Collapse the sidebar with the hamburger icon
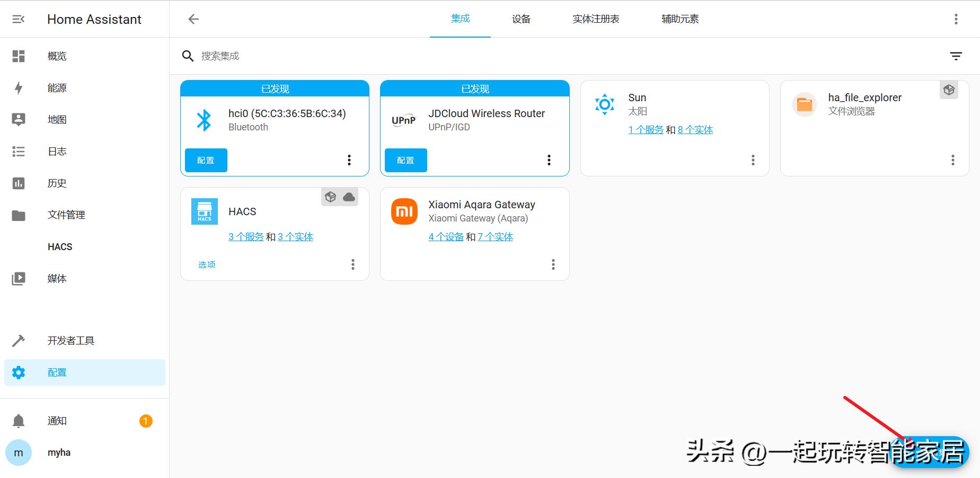Image resolution: width=980 pixels, height=478 pixels. (19, 19)
